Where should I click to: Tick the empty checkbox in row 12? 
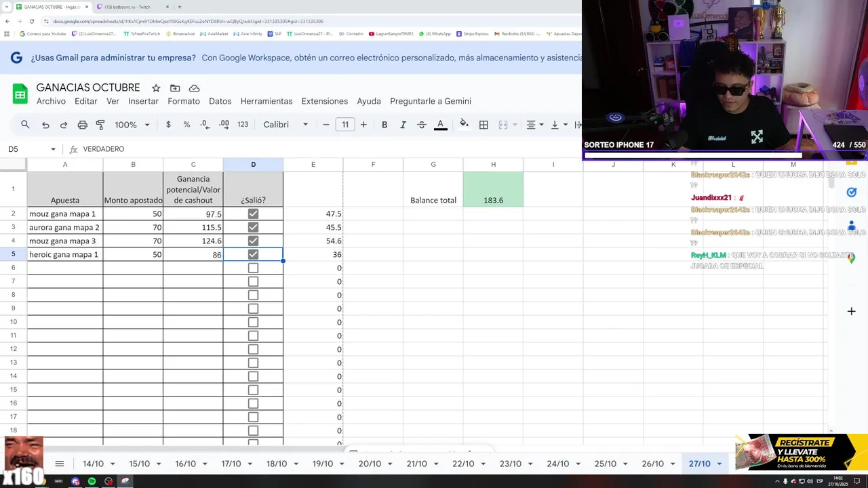coord(253,349)
